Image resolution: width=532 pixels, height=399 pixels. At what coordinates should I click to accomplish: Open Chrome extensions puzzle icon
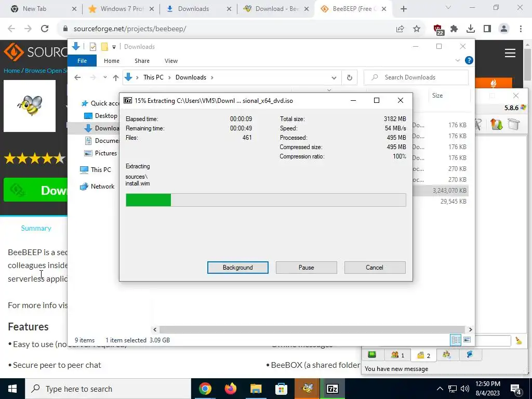[x=454, y=29]
